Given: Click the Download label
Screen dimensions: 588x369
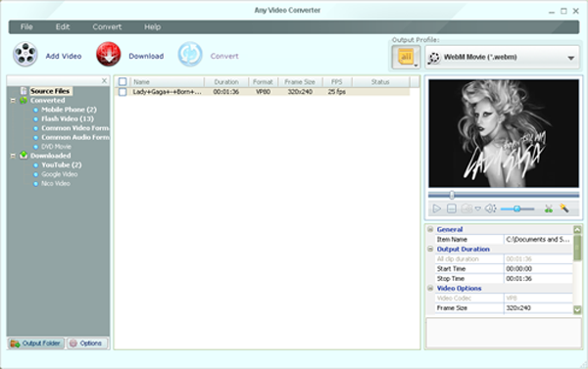Looking at the screenshot, I should coord(146,56).
